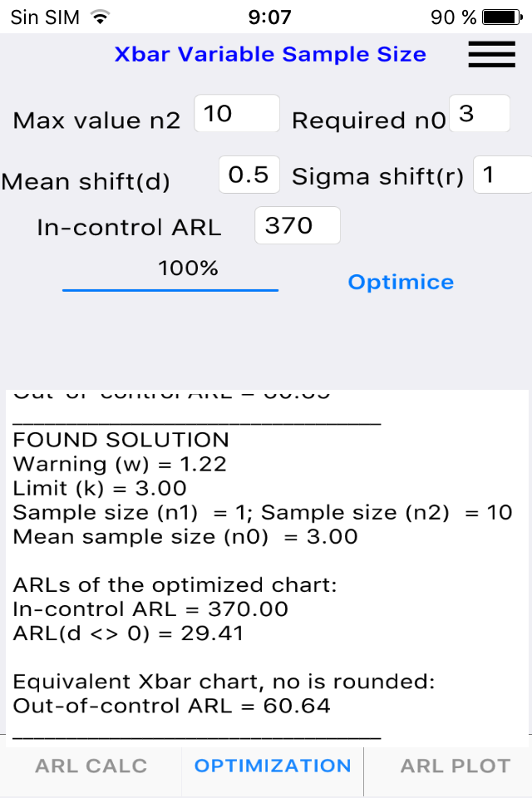
Task: Tap the 100% progress label
Action: click(188, 268)
